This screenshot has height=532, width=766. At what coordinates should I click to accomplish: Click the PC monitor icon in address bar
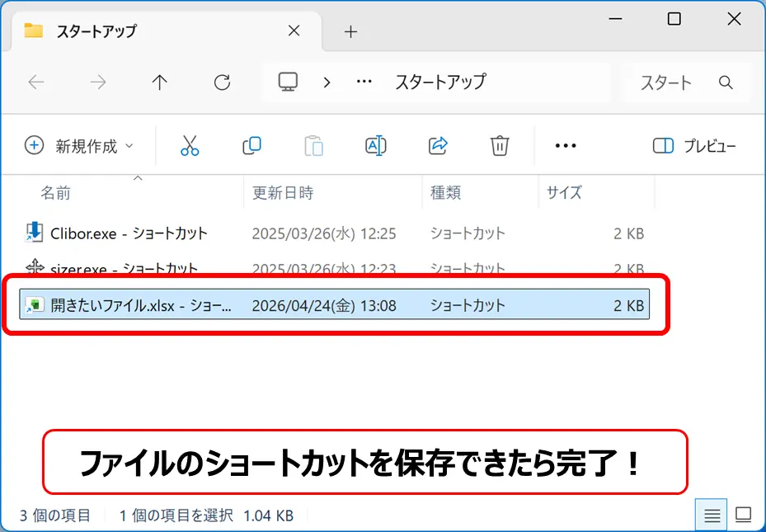(288, 82)
